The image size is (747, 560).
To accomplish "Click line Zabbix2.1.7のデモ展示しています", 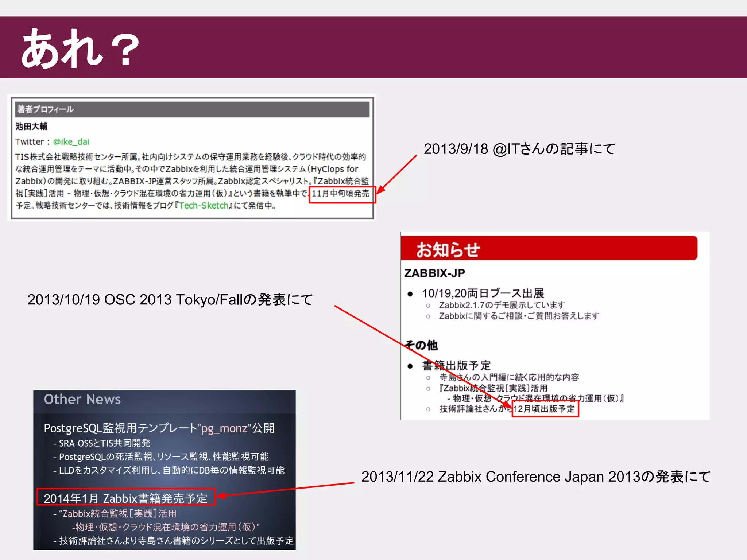I will point(502,305).
